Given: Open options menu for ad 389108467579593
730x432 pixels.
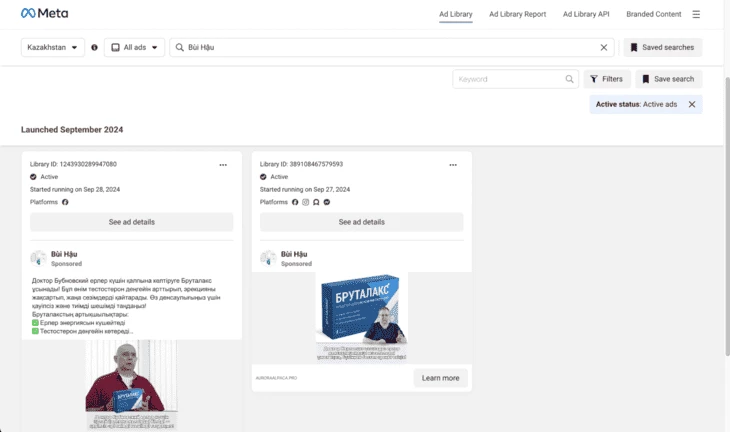Looking at the screenshot, I should click(453, 165).
